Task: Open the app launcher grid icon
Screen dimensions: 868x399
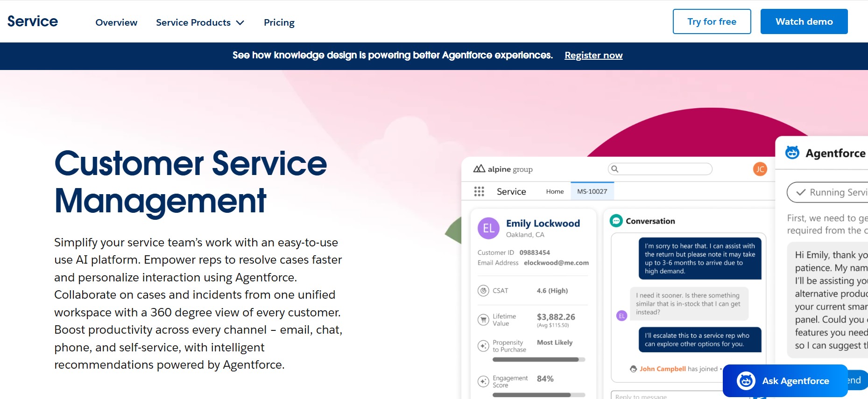Action: coord(479,191)
